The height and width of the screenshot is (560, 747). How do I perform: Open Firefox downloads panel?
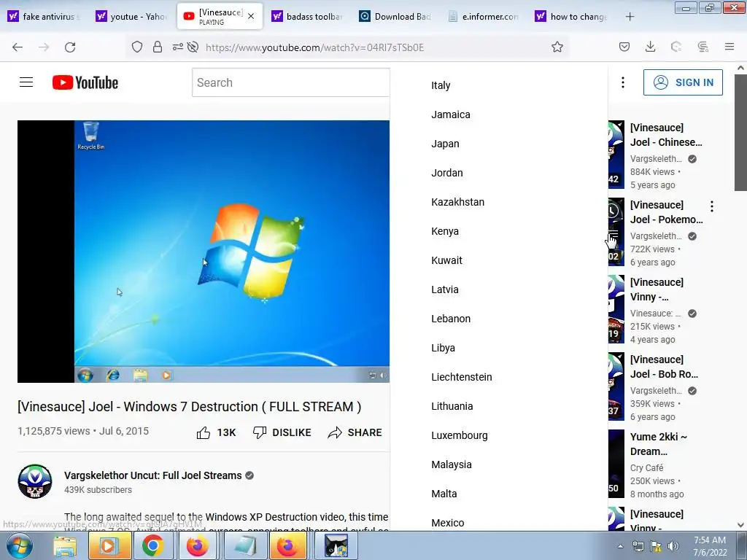pyautogui.click(x=650, y=47)
